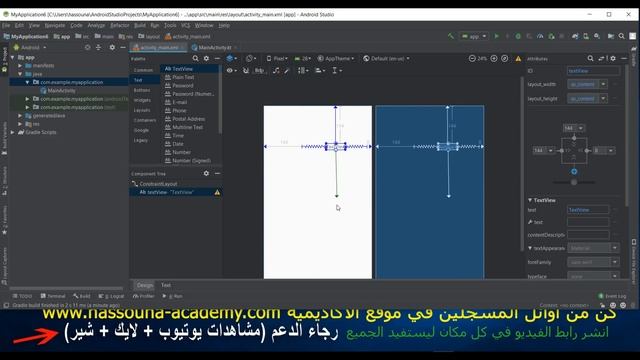The image size is (640, 360).
Task: Open the Android project view dropdown
Action: (30, 47)
